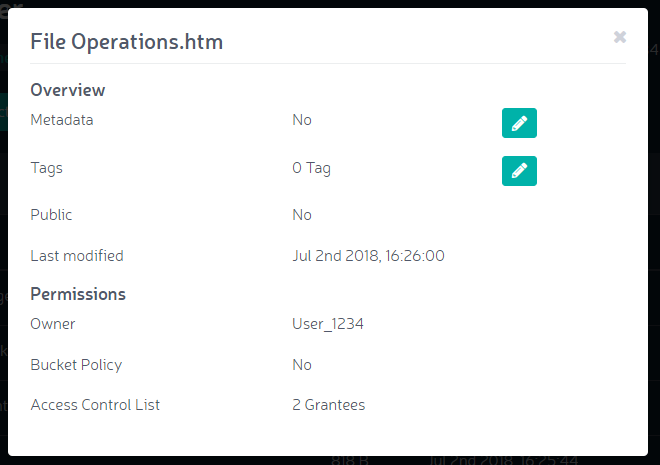
Task: Click the Metadata value No
Action: click(x=302, y=120)
